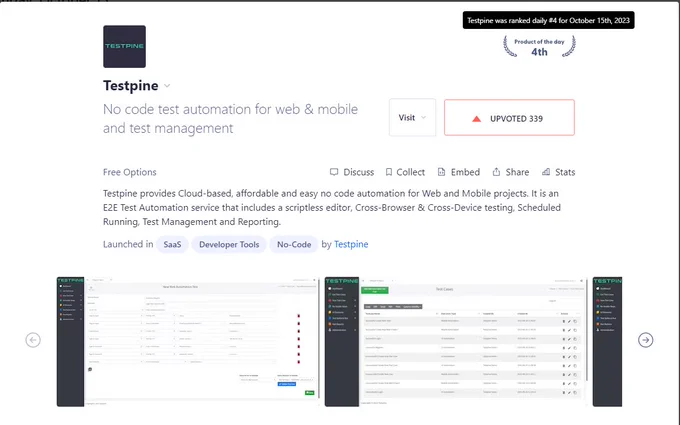Expand the chevron next to Testpine title
The image size is (680, 425).
167,86
